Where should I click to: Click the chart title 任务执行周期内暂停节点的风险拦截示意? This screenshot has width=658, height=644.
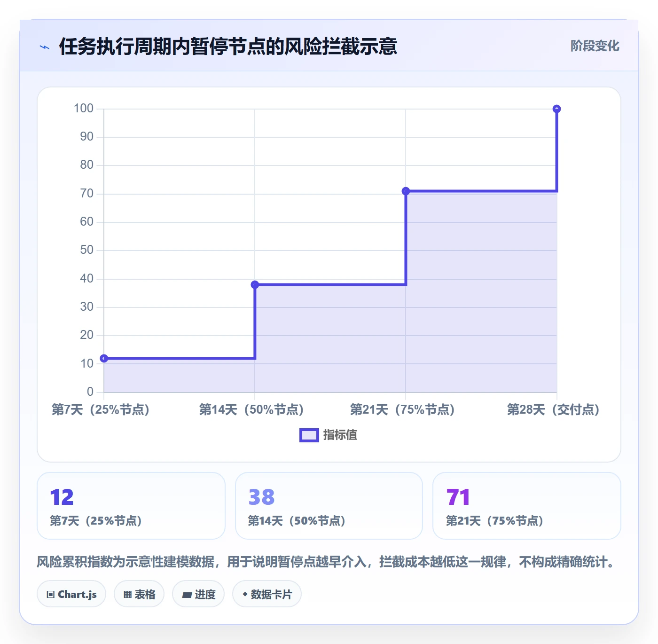click(x=228, y=47)
